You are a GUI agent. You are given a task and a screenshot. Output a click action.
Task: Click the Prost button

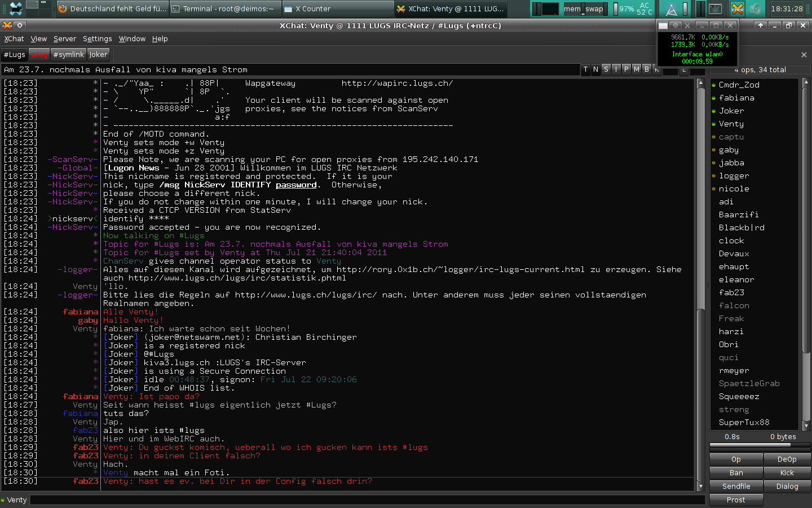(736, 500)
